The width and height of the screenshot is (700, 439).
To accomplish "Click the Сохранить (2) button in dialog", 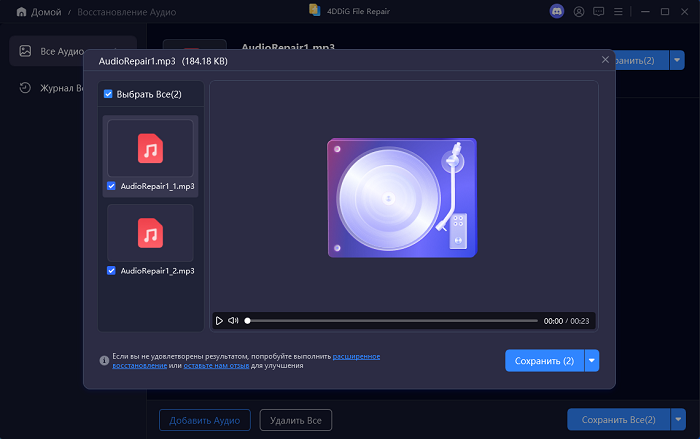I will (x=544, y=360).
